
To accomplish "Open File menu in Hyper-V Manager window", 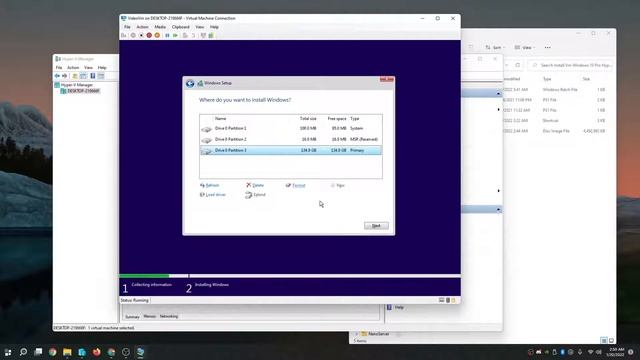I will (59, 67).
